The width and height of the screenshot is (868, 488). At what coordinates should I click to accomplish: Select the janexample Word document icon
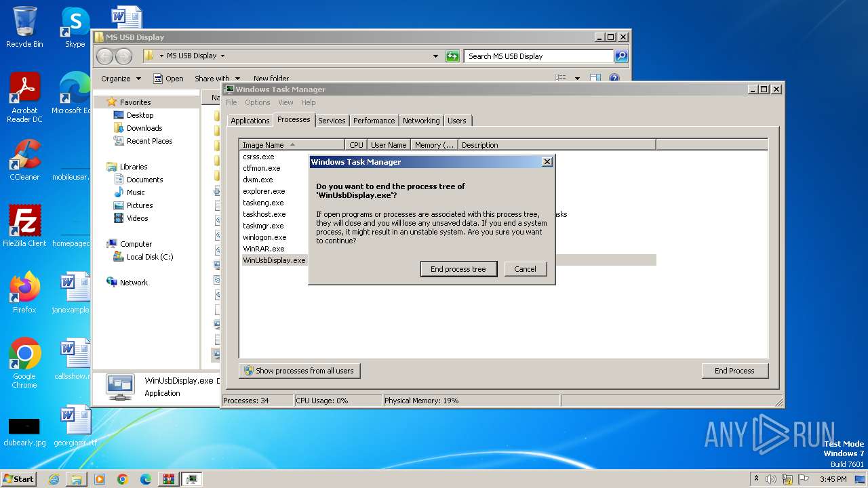pos(71,293)
